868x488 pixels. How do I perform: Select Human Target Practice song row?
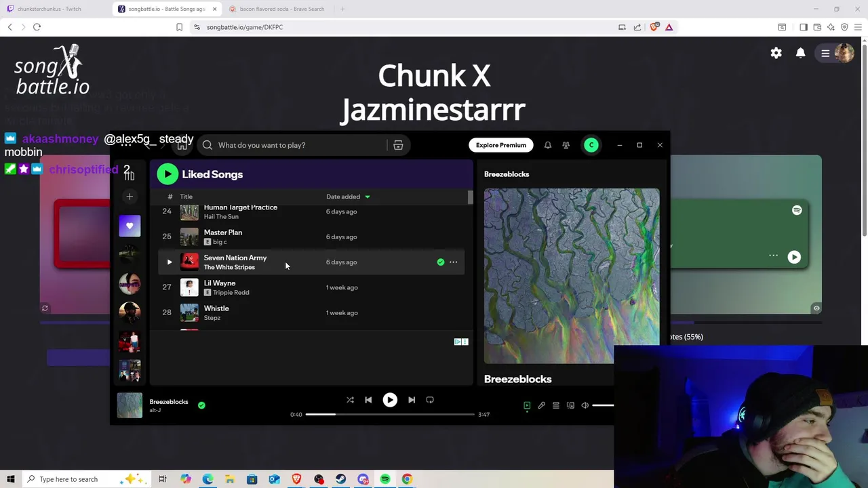312,211
